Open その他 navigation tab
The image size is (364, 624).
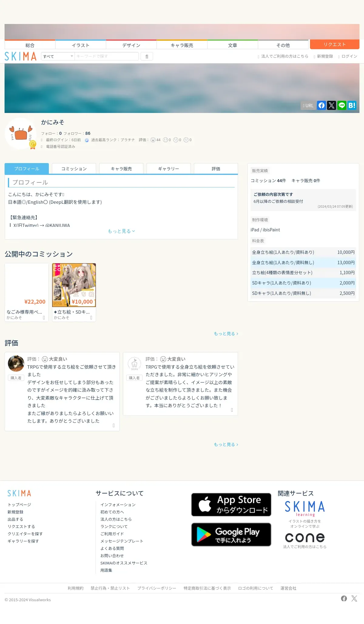pyautogui.click(x=283, y=45)
